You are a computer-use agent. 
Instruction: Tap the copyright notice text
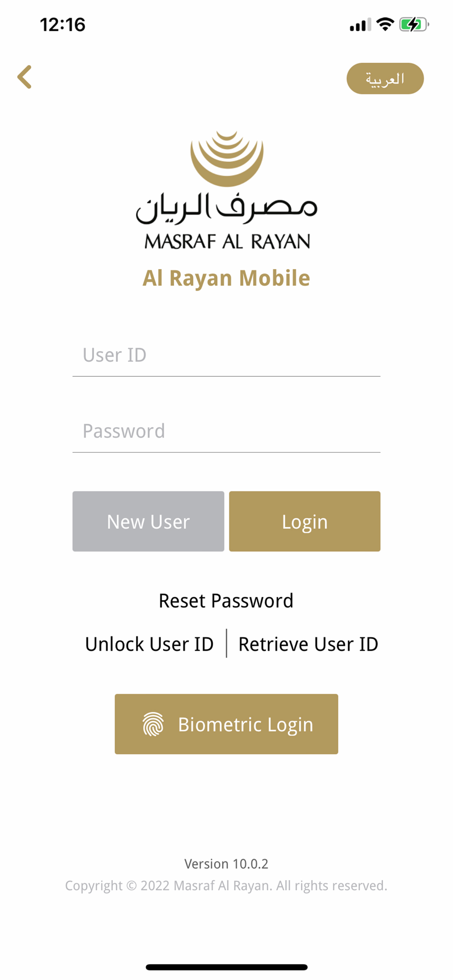226,885
